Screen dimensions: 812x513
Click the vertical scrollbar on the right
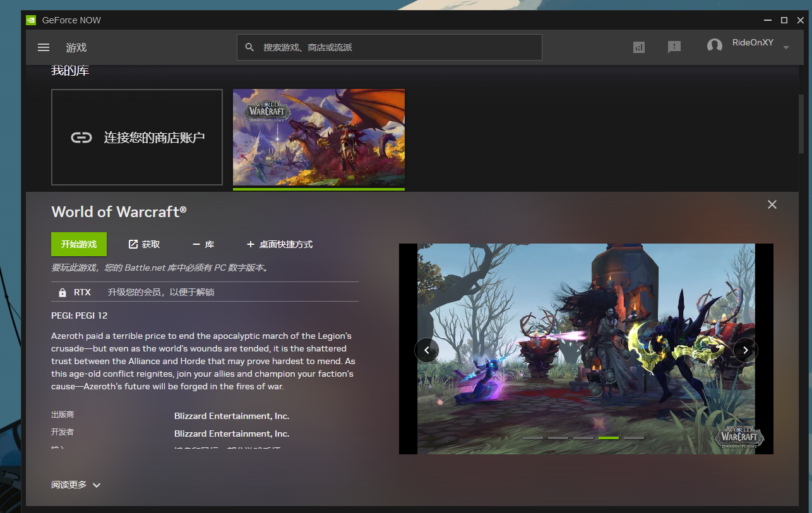(x=801, y=123)
